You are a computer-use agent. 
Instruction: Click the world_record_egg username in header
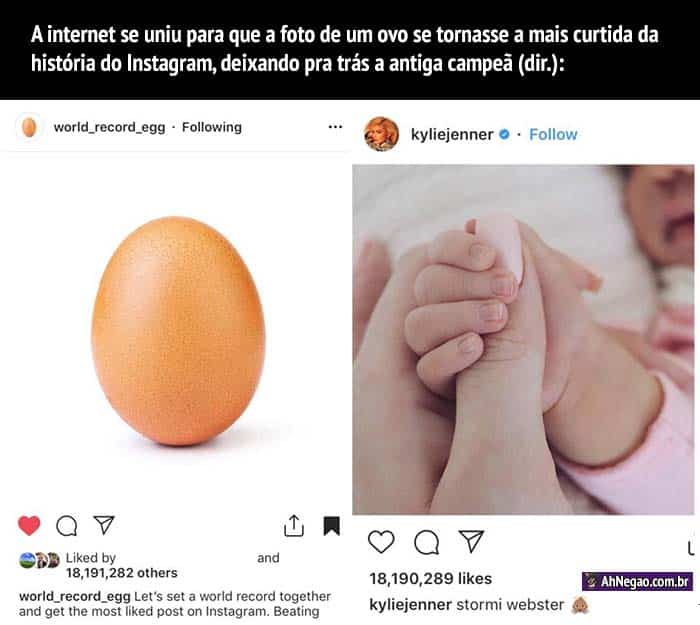coord(109,127)
